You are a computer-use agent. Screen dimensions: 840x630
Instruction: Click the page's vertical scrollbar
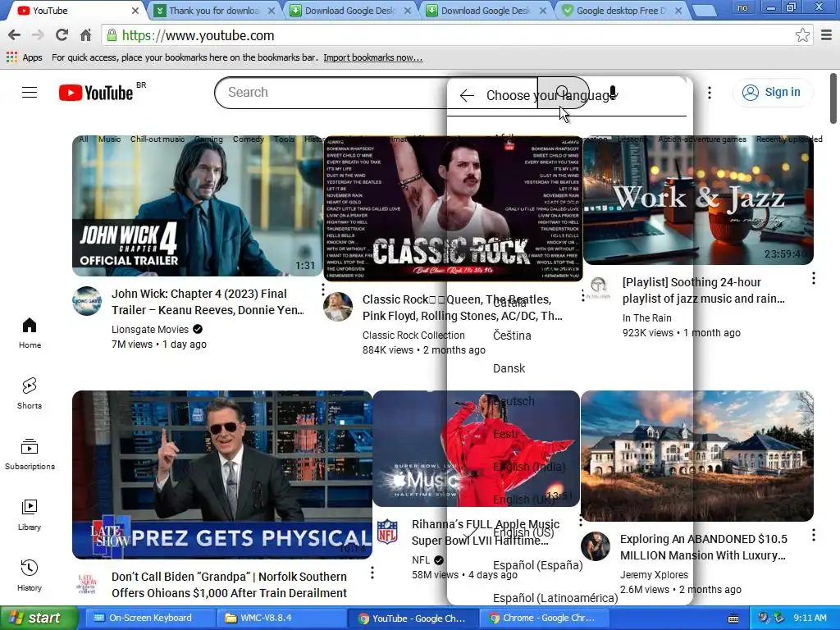pos(833,98)
